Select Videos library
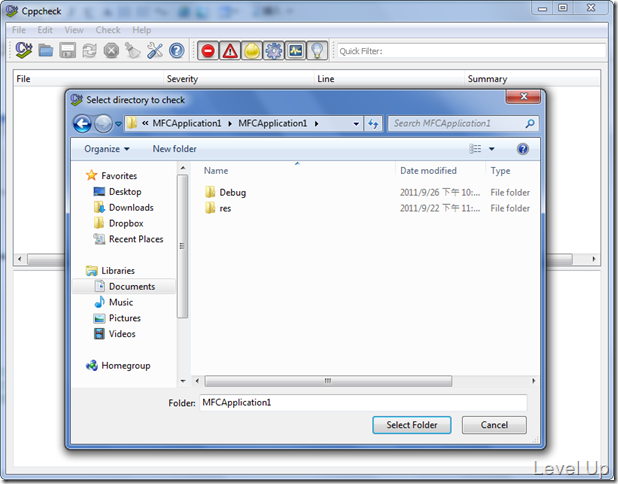Screen dimensions: 618x484 pos(115,334)
